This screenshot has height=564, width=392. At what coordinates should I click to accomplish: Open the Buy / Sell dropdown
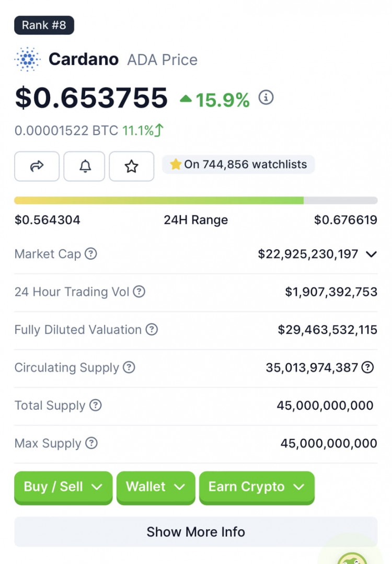(63, 487)
